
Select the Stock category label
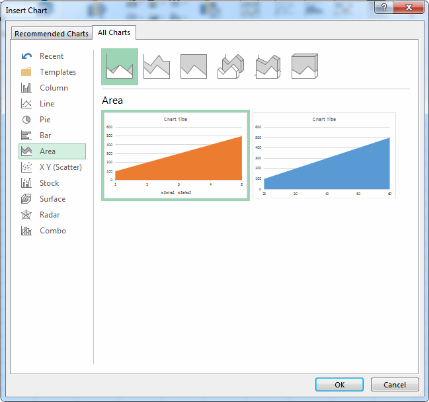coord(49,183)
